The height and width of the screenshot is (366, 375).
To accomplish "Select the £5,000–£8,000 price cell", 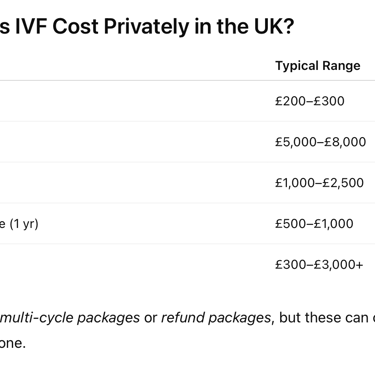I will click(x=320, y=142).
